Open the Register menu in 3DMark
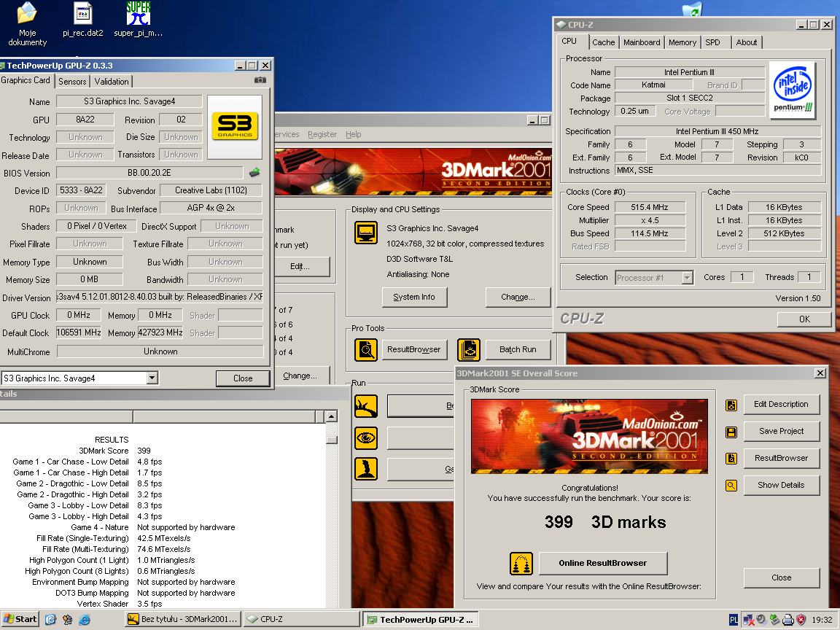The image size is (840, 630). [322, 134]
